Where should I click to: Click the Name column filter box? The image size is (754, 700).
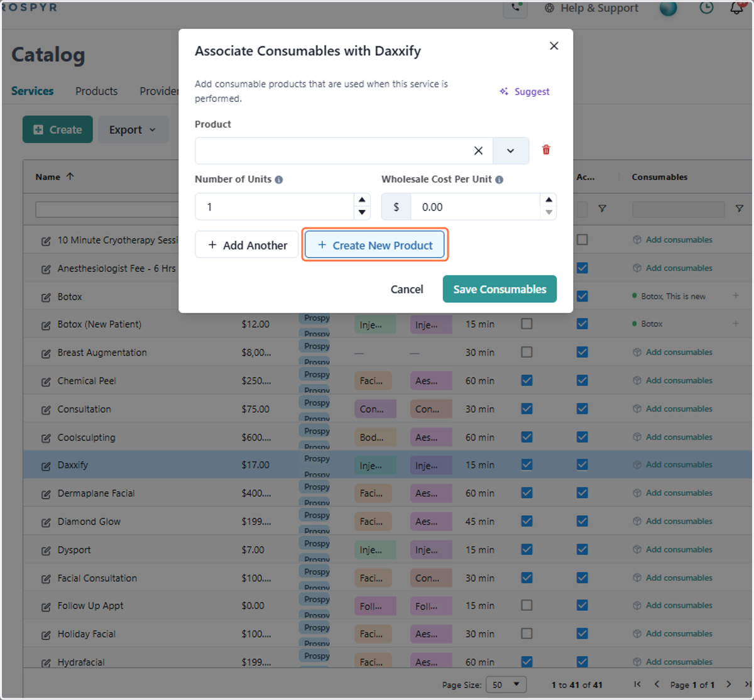point(107,209)
